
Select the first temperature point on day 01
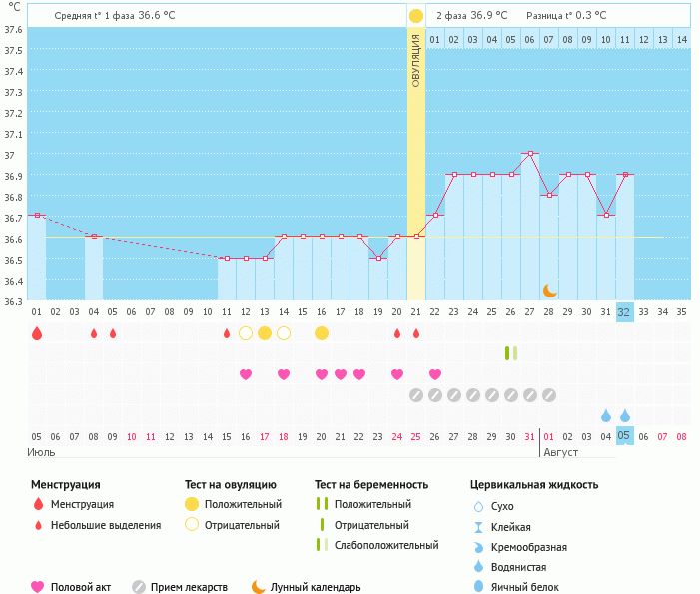[x=37, y=215]
